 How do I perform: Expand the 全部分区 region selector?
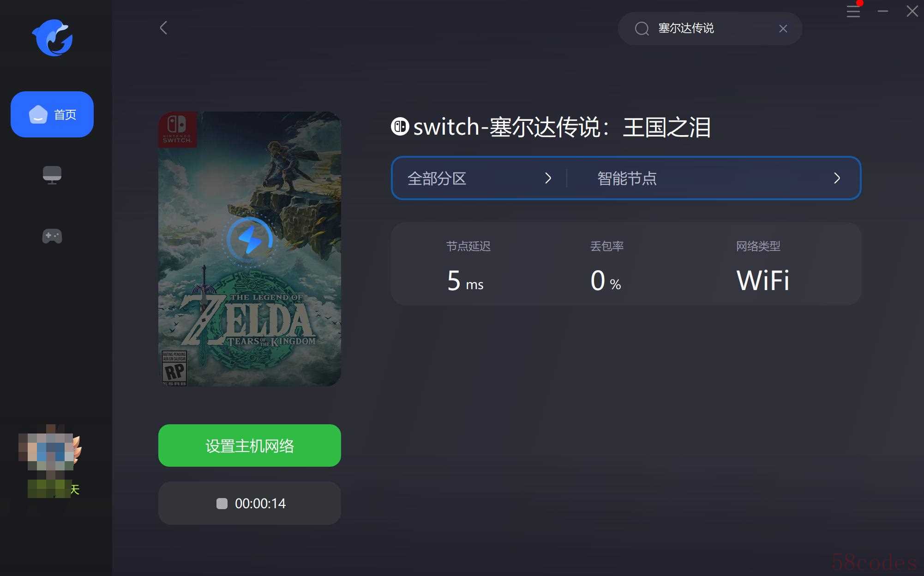[479, 178]
